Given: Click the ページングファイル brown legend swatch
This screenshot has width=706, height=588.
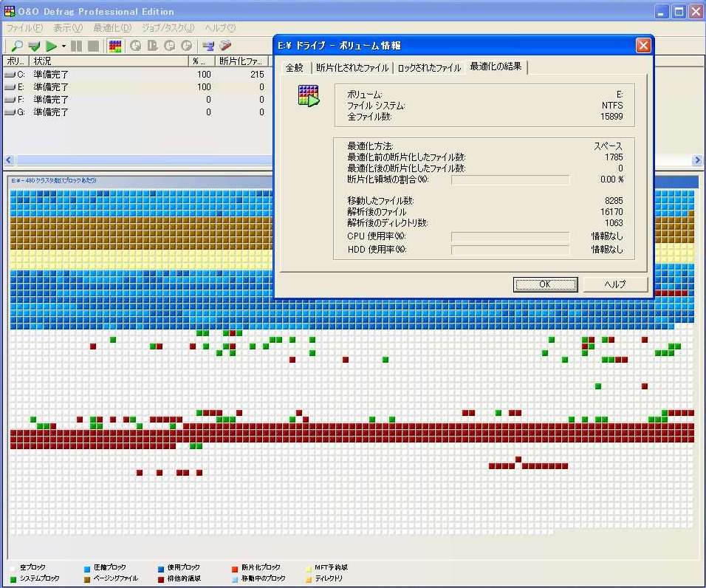Looking at the screenshot, I should point(87,579).
